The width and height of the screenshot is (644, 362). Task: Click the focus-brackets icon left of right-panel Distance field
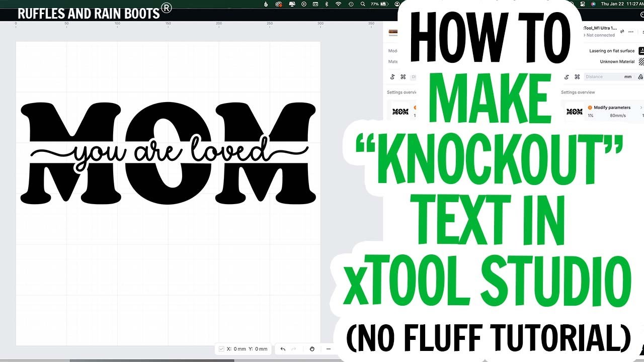tap(577, 77)
